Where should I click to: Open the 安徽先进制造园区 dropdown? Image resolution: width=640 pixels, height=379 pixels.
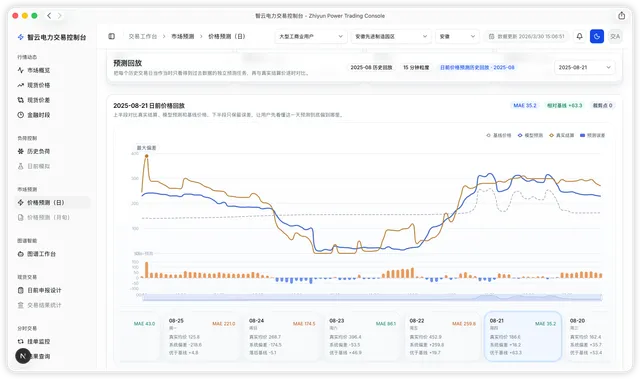coord(391,36)
